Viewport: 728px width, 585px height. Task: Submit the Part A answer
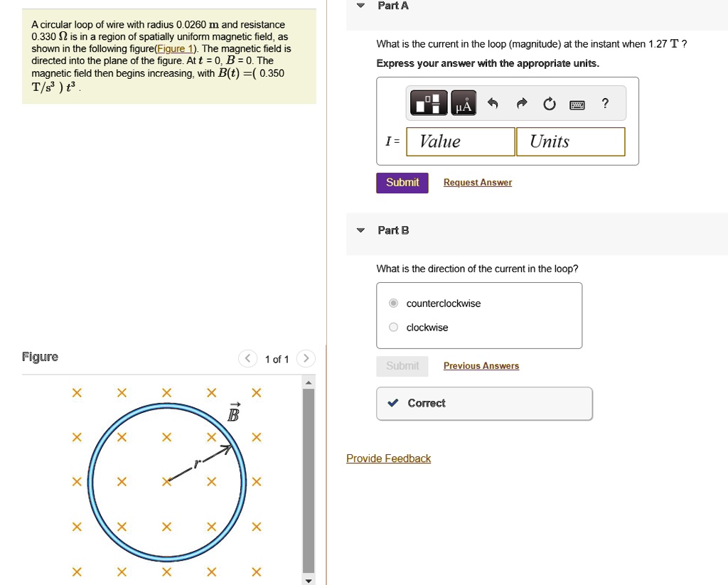(402, 183)
